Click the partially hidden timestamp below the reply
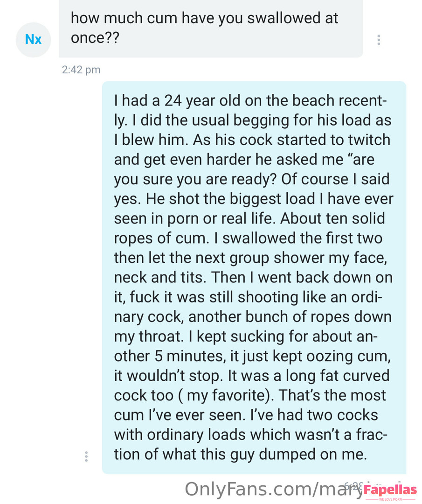The image size is (422, 504). coord(354,485)
